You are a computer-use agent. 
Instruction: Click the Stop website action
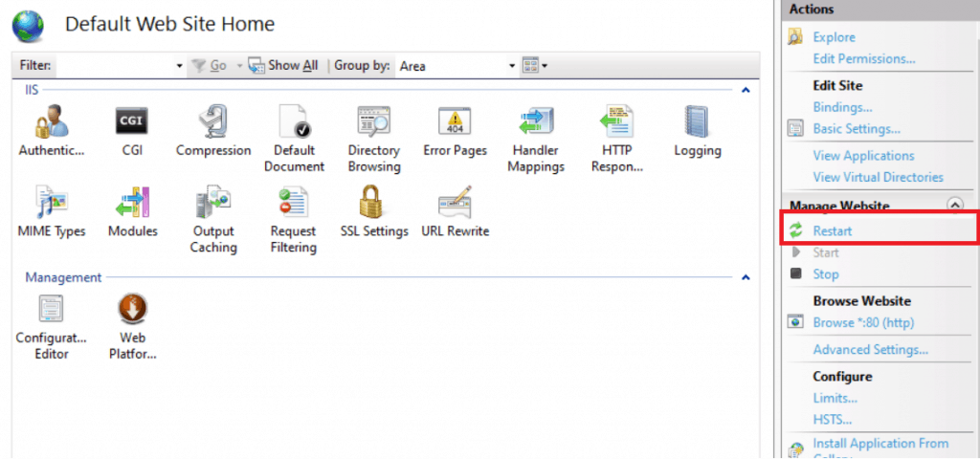pos(825,274)
